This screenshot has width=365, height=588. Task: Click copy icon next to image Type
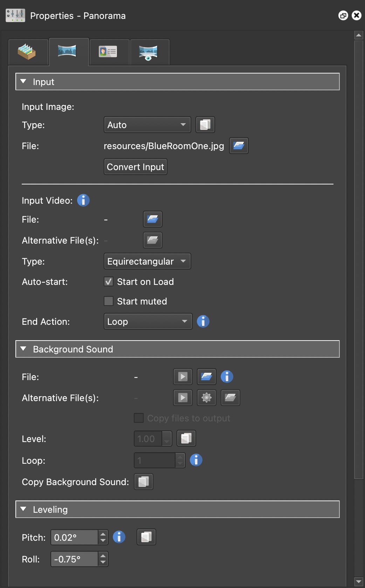[205, 125]
